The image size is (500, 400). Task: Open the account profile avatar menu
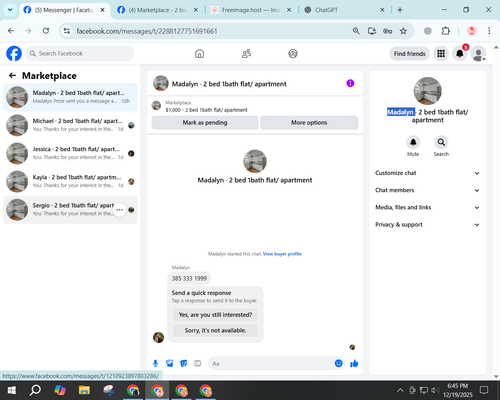click(x=478, y=54)
